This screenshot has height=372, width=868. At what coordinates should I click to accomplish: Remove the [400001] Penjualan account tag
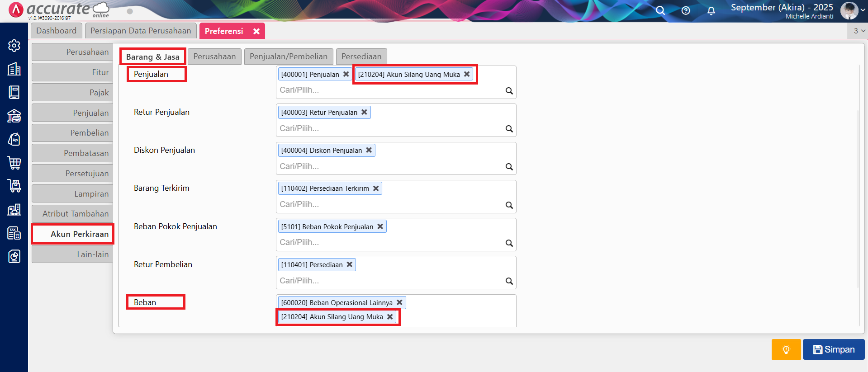pyautogui.click(x=346, y=74)
